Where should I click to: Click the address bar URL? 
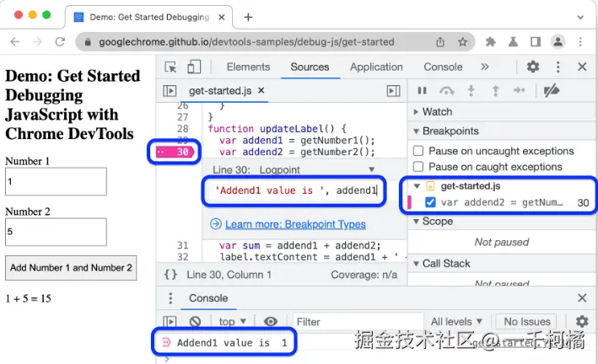tap(246, 41)
